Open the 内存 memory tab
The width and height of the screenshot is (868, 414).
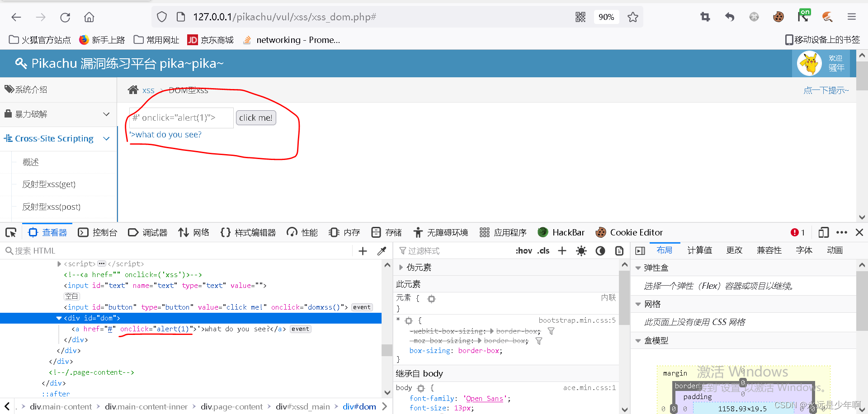pos(344,232)
